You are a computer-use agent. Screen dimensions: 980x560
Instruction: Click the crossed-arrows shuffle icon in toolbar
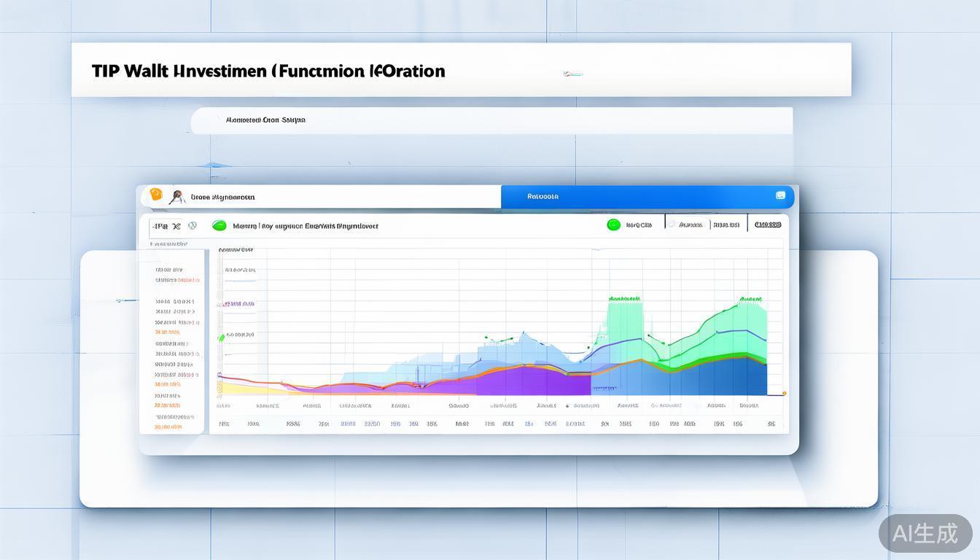click(176, 226)
